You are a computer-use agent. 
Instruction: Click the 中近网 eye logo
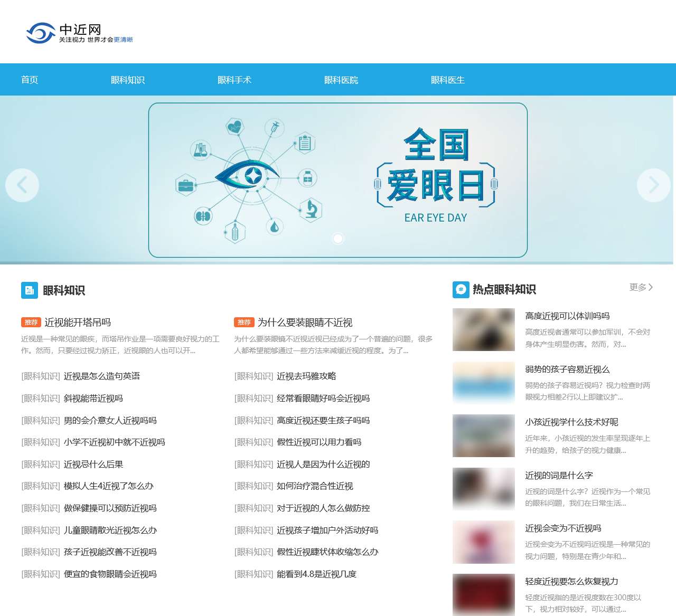(40, 33)
